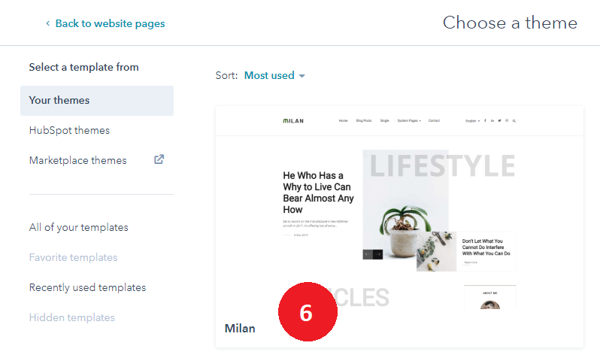
Task: Open the Sort Most used dropdown
Action: 274,75
